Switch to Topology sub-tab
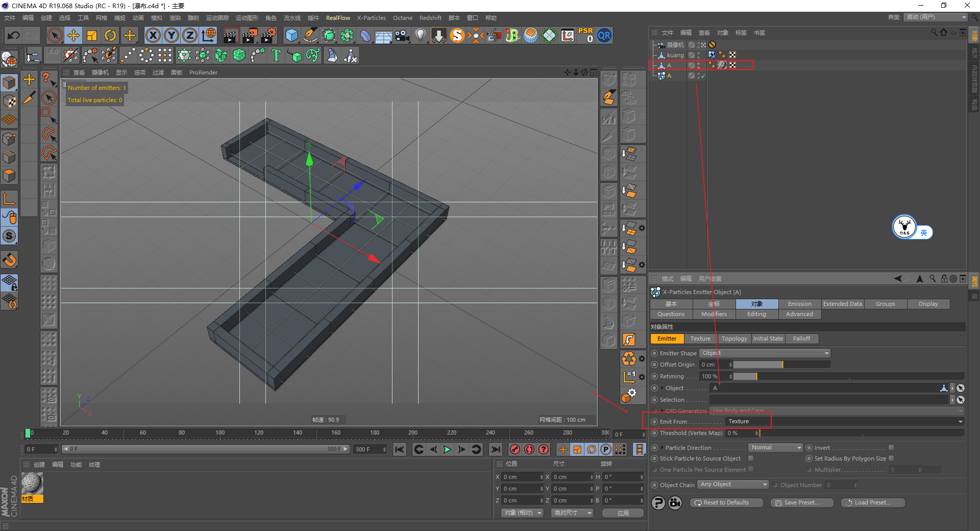The image size is (980, 531). pos(734,339)
